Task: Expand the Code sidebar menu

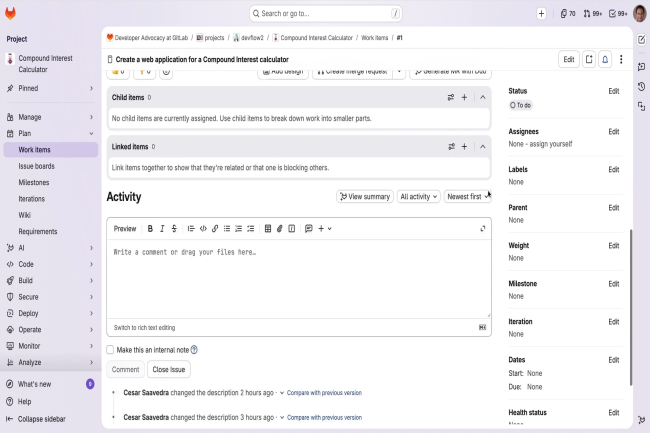Action: point(51,264)
